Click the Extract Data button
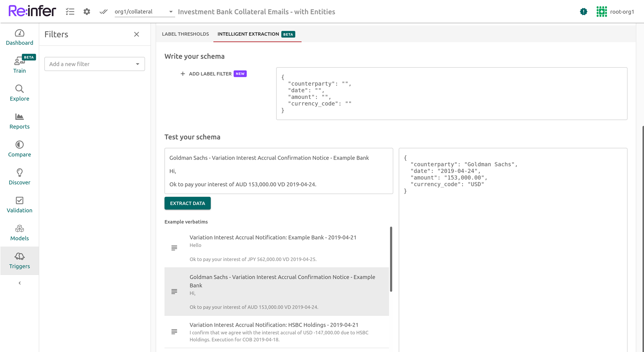Viewport: 644px width, 352px height. tap(188, 203)
